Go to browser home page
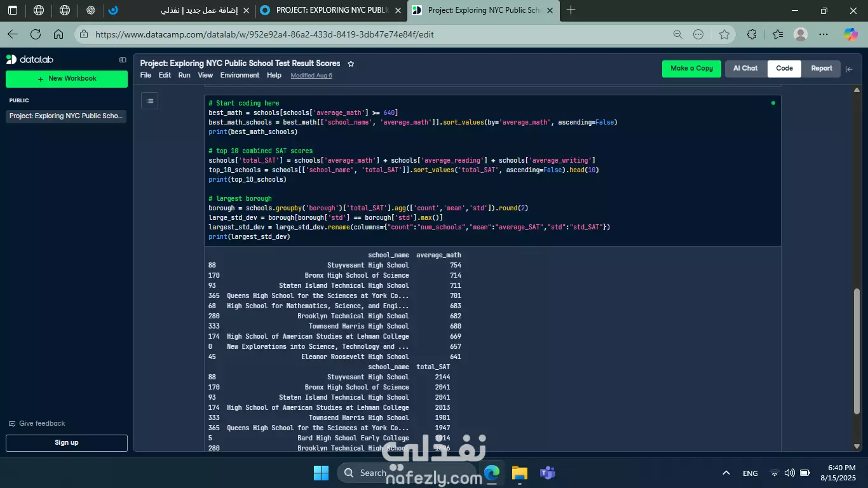This screenshot has width=868, height=488. point(58,34)
